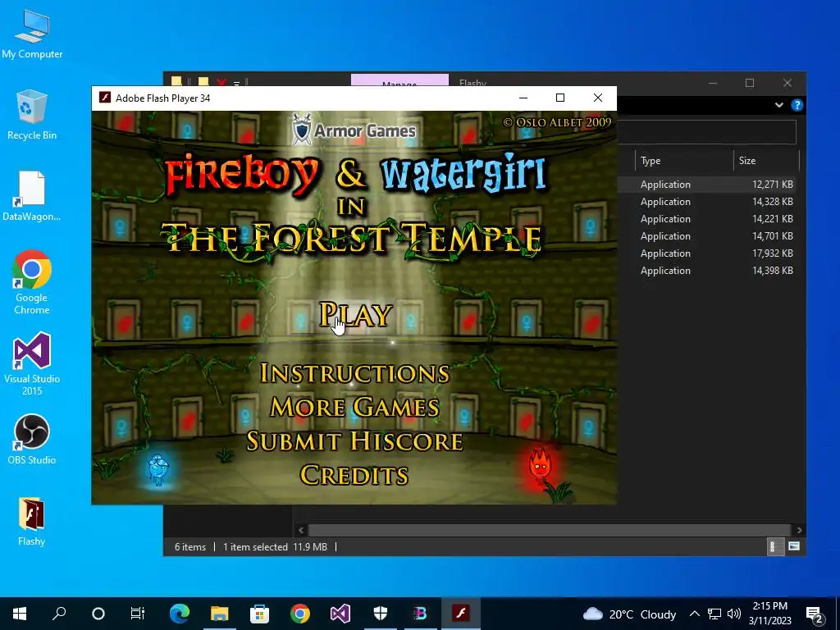This screenshot has width=840, height=630.
Task: Open the quick access toolbar dropdown in Explorer
Action: [x=236, y=83]
